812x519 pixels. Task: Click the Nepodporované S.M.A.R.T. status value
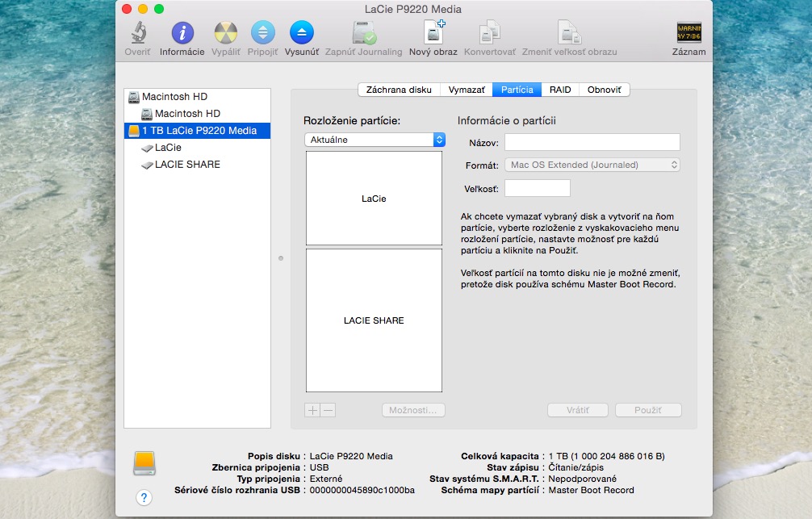pos(583,479)
